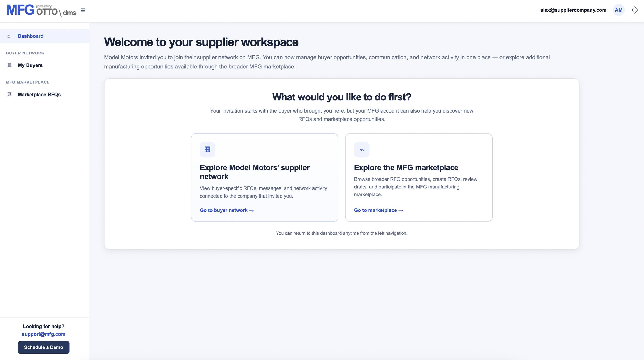
Task: Click the Marketplace RFQs icon
Action: (10, 95)
